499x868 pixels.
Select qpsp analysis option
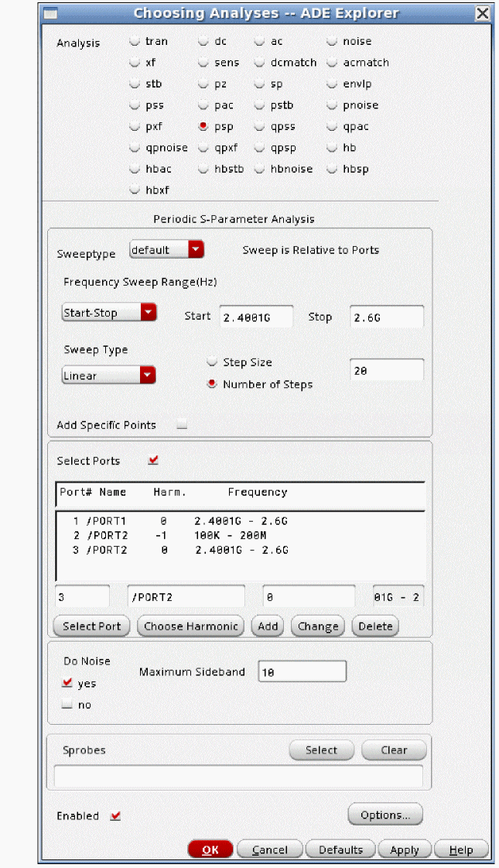pos(259,148)
